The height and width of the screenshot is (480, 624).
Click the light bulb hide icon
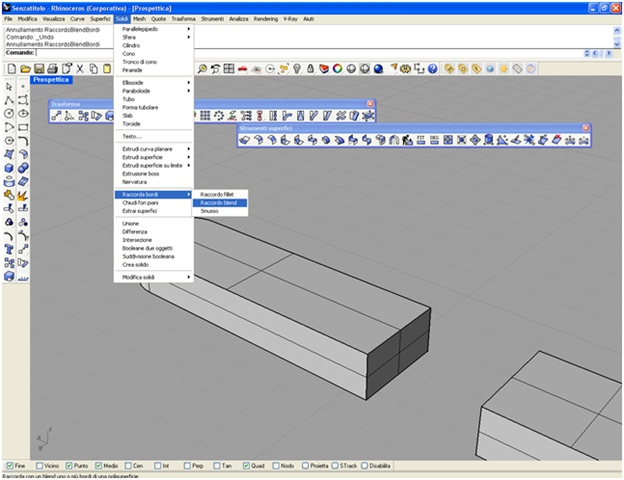tap(297, 69)
